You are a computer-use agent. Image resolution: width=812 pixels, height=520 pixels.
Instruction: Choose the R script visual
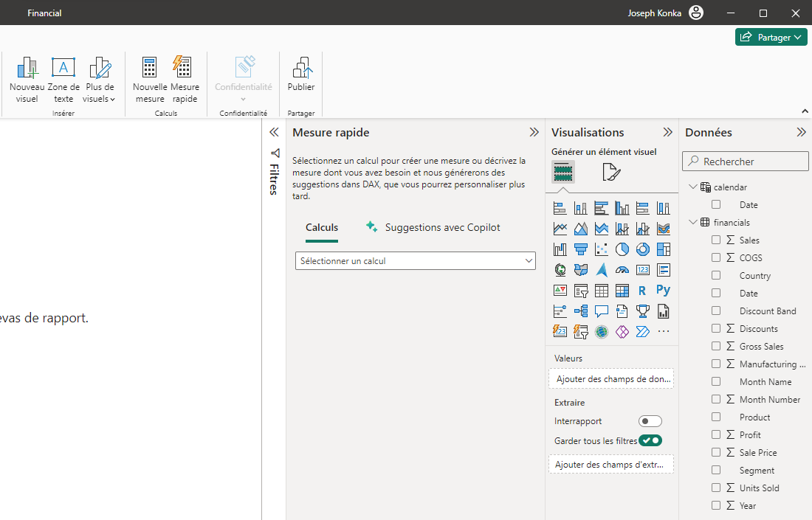[x=643, y=291]
